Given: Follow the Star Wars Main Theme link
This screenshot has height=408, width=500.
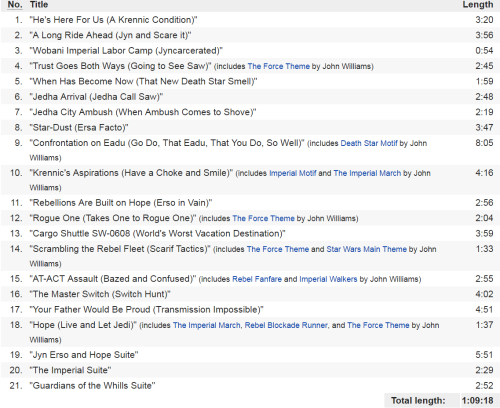Looking at the screenshot, I should 366,249.
